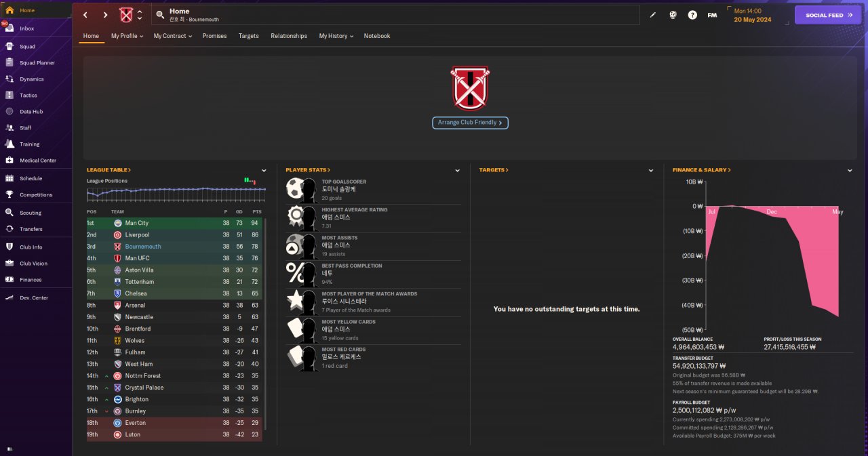Open the Social Feed button
This screenshot has height=456, width=868.
[828, 15]
